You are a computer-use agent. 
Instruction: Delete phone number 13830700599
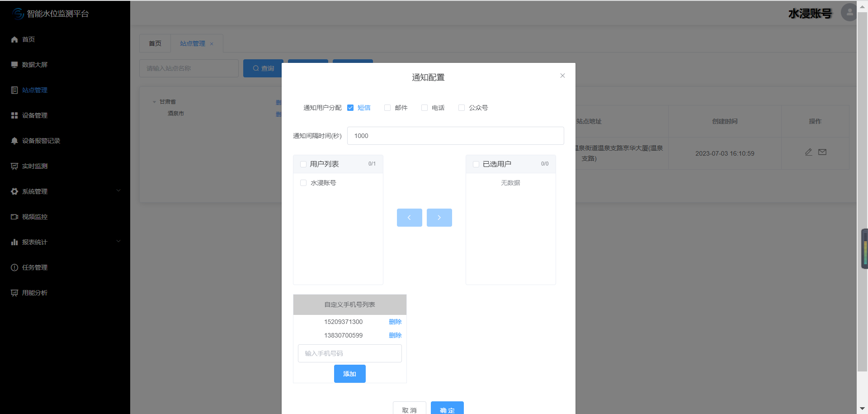395,335
